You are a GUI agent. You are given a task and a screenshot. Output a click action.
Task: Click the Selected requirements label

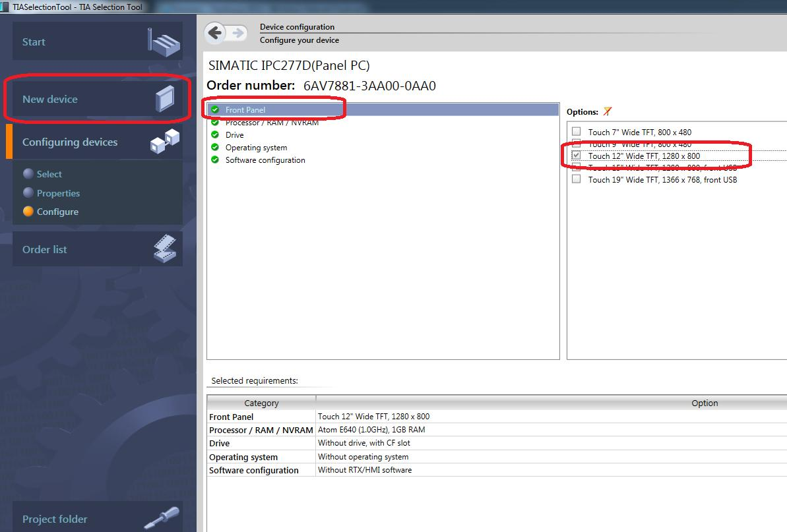pyautogui.click(x=255, y=380)
